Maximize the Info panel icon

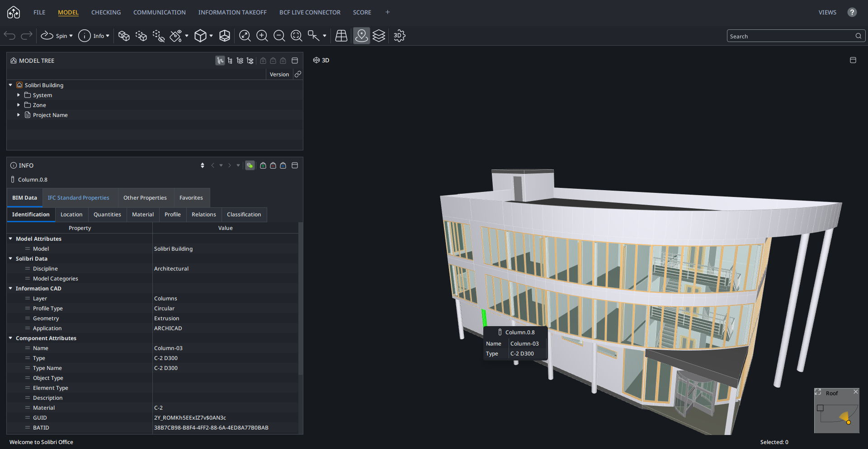pos(295,165)
